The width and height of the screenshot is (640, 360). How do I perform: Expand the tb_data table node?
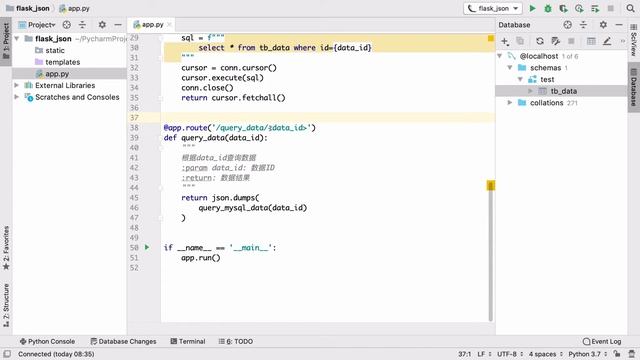click(x=530, y=91)
